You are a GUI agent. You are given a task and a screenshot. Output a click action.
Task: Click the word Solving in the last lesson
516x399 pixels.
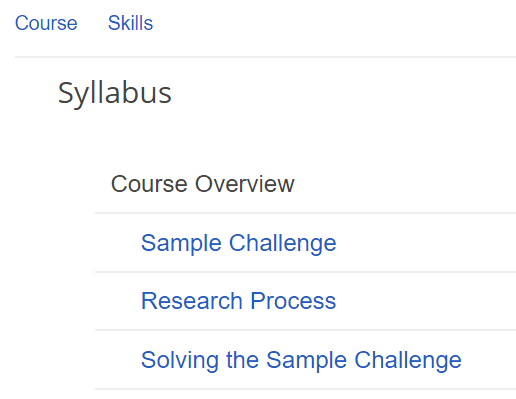coord(180,360)
